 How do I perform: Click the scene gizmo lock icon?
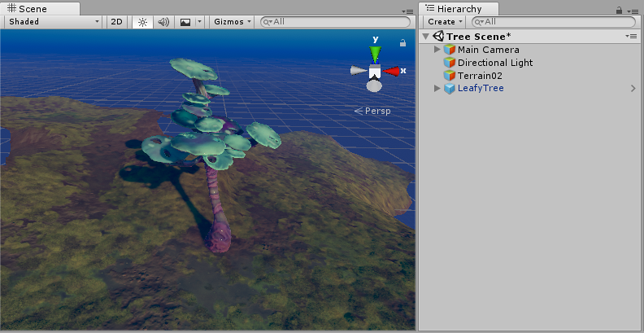click(402, 43)
